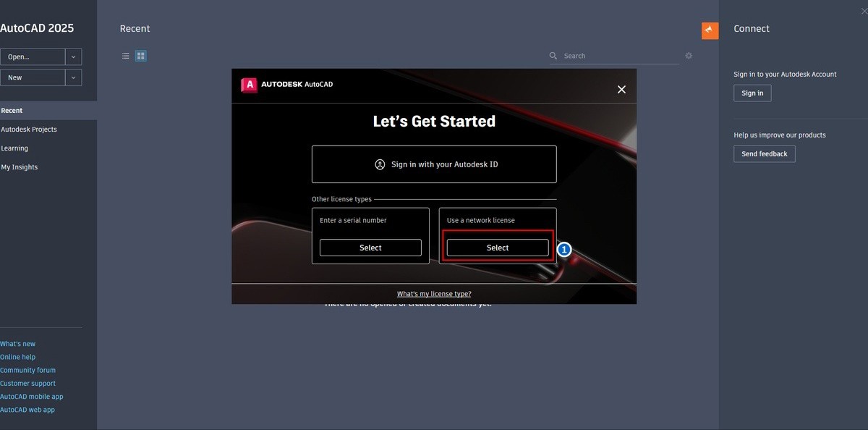Switch recent files to list view
The height and width of the screenshot is (430, 868).
tap(126, 56)
